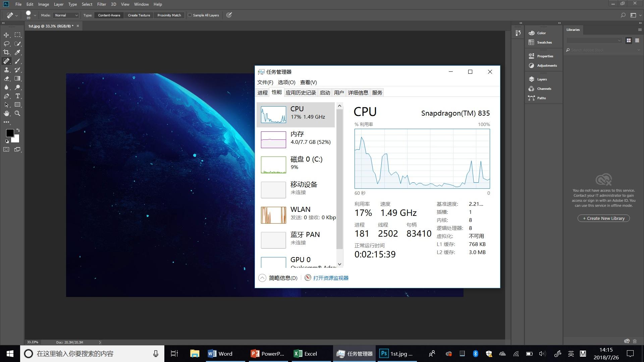Select the Zoom tool
Viewport: 644px width, 362px height.
pyautogui.click(x=17, y=113)
